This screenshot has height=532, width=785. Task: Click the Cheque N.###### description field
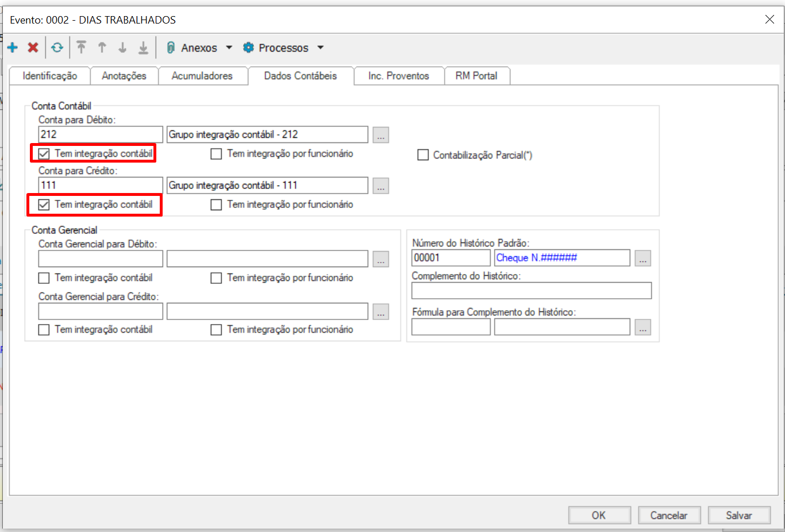[562, 258]
